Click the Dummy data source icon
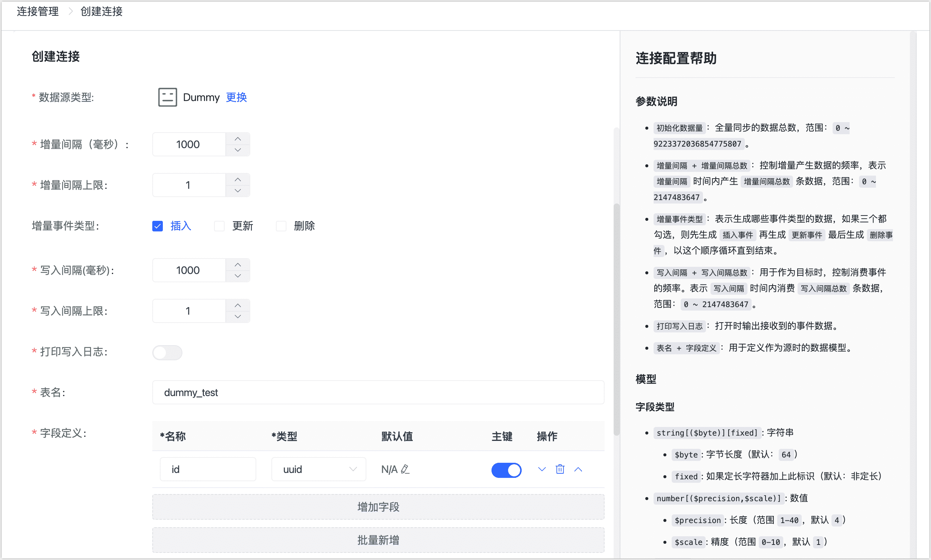Screen dimensions: 931x560 click(x=167, y=97)
